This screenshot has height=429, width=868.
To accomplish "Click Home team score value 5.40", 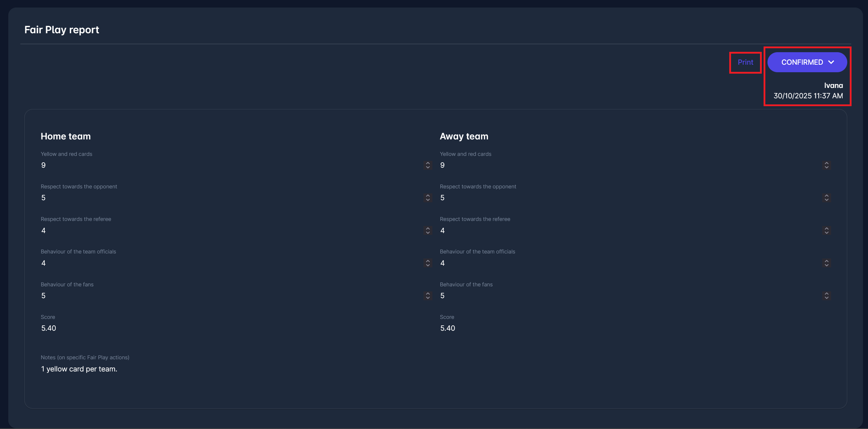I will (49, 328).
